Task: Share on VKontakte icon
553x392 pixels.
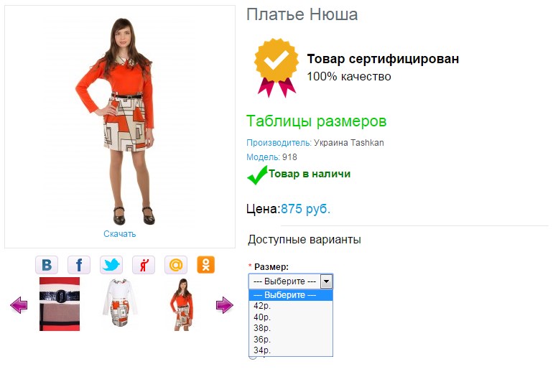Action: click(x=47, y=265)
